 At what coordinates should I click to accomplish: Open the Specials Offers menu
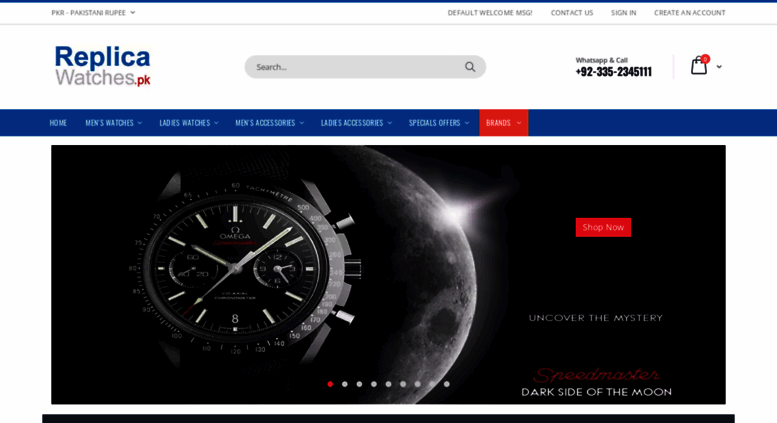point(439,123)
